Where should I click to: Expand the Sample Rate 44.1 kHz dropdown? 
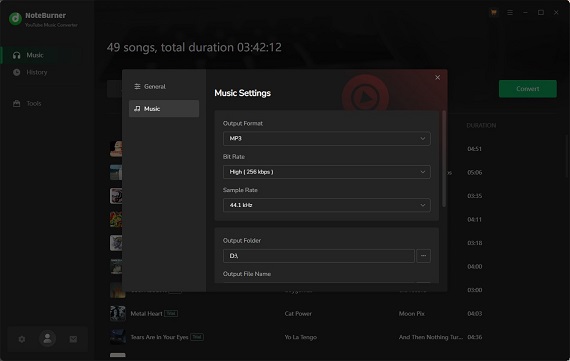(x=326, y=205)
